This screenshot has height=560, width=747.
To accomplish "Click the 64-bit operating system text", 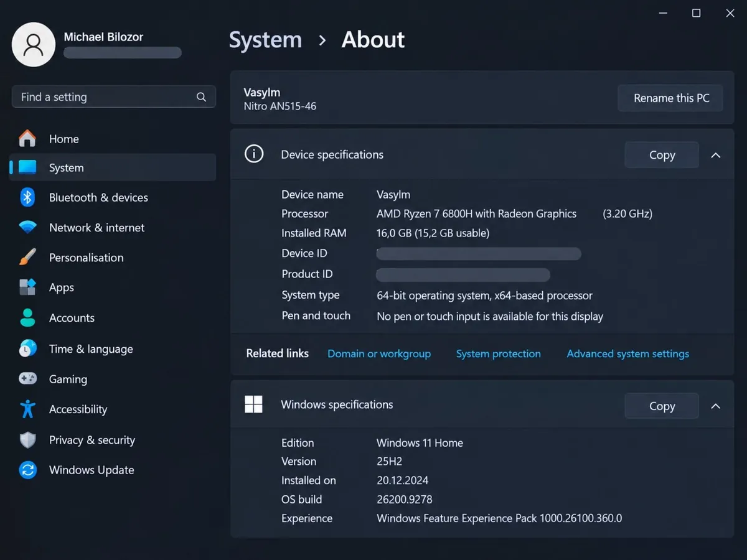I will tap(484, 296).
